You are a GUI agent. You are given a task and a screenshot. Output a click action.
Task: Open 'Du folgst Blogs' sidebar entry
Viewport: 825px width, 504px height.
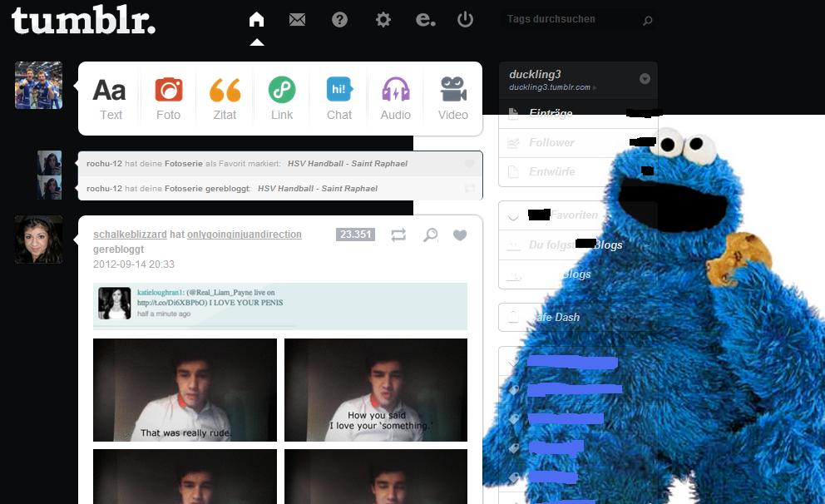578,245
